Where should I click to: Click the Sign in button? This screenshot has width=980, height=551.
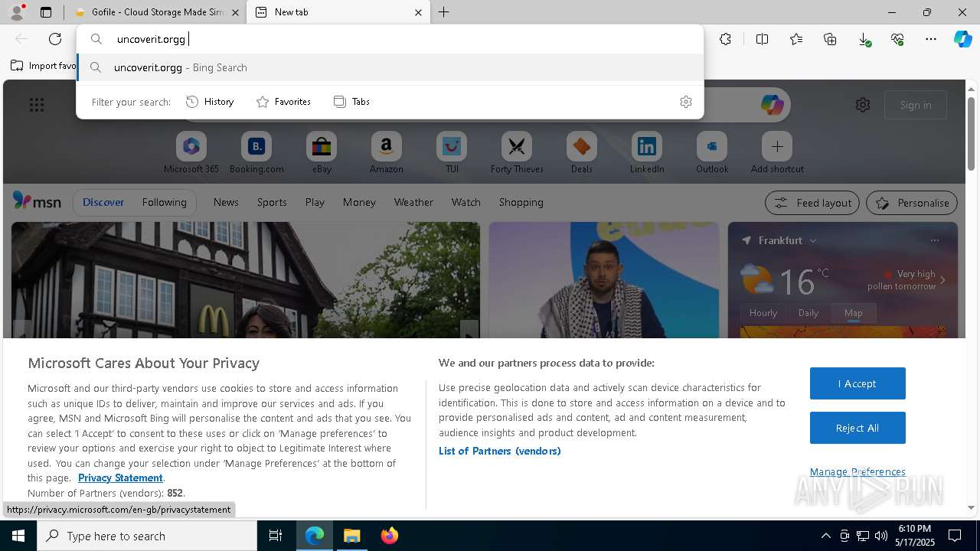(x=916, y=105)
